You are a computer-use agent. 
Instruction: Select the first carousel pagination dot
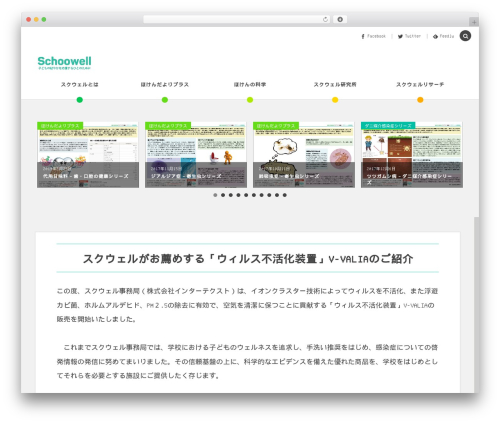(x=215, y=195)
